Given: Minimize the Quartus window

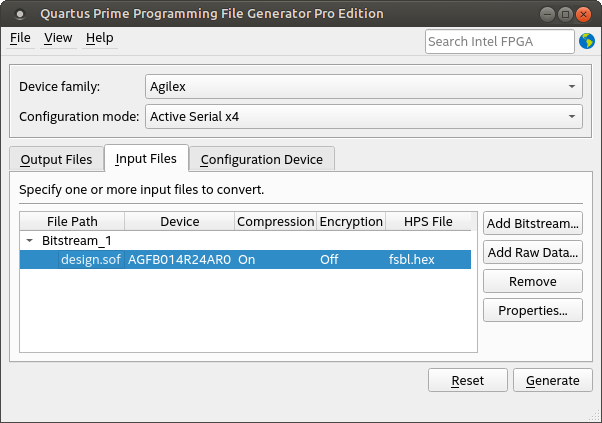Looking at the screenshot, I should pyautogui.click(x=547, y=14).
